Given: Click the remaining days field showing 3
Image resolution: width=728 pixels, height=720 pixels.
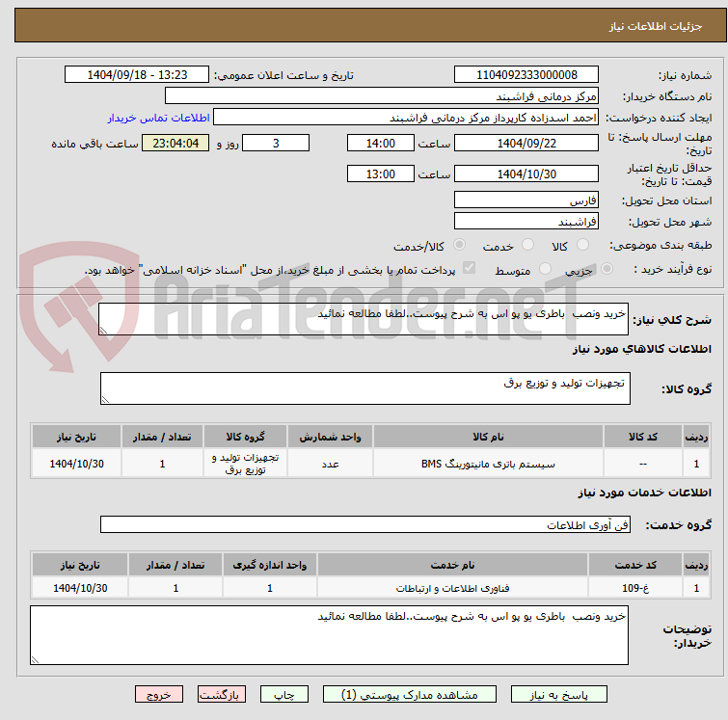Looking at the screenshot, I should click(276, 143).
